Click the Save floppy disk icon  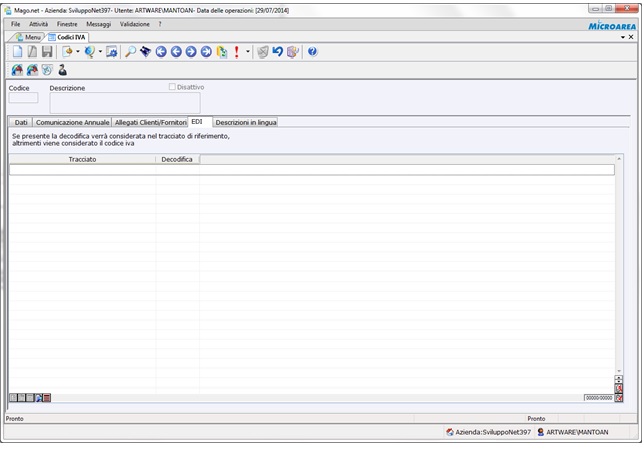(x=46, y=52)
